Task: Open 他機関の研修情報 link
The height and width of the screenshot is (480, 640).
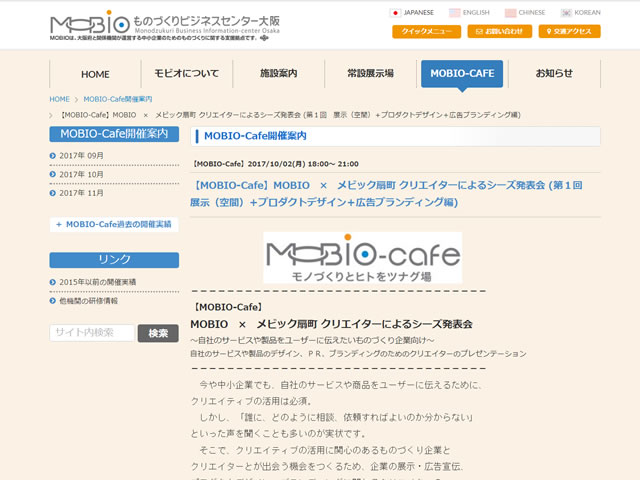Action: [x=89, y=301]
